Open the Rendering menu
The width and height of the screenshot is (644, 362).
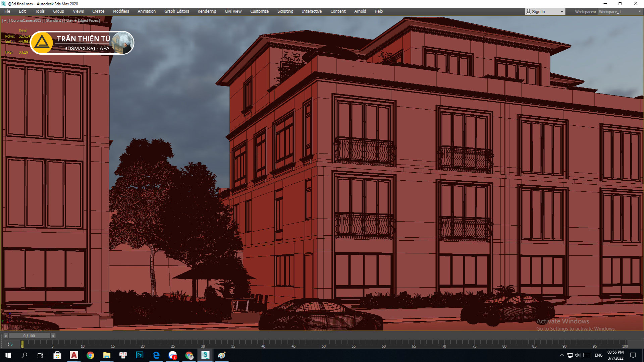click(x=207, y=11)
